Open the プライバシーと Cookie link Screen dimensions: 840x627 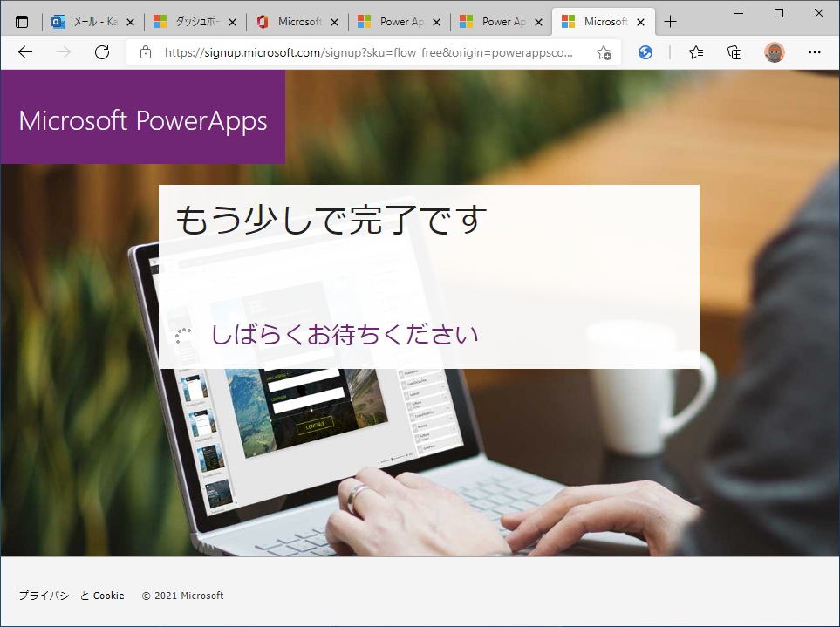[x=72, y=596]
